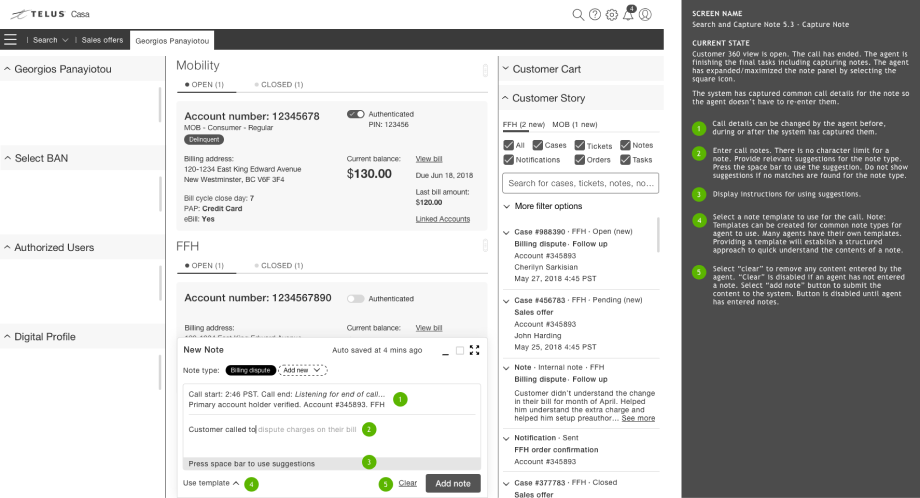Click the Billing dispute note type tag

point(251,370)
